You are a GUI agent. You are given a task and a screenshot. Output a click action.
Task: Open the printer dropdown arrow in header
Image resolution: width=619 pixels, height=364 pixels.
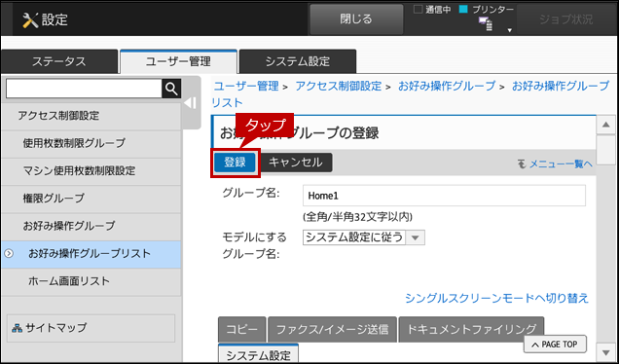point(510,30)
